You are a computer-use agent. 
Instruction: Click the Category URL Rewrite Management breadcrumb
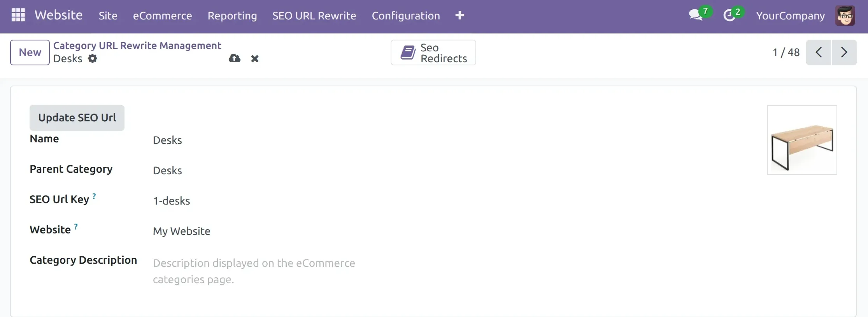coord(137,46)
